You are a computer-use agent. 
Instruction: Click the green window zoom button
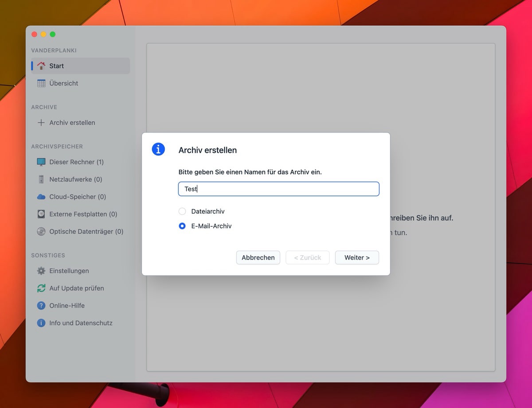click(53, 35)
